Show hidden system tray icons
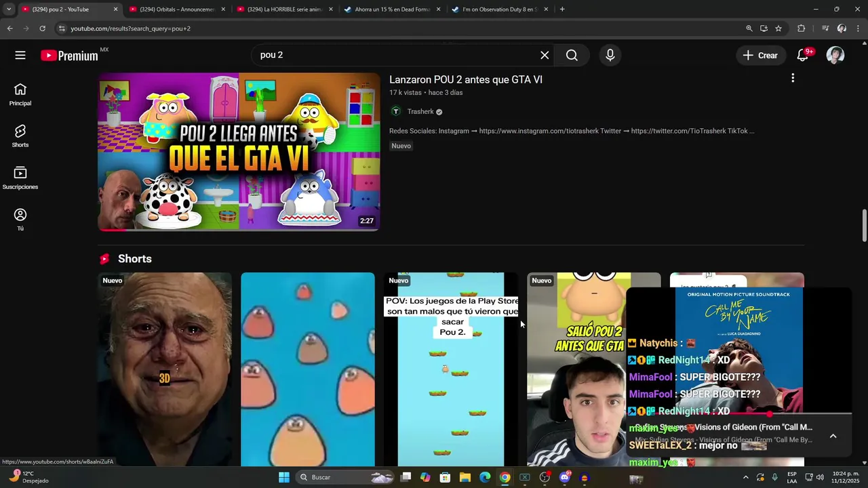 tap(746, 478)
